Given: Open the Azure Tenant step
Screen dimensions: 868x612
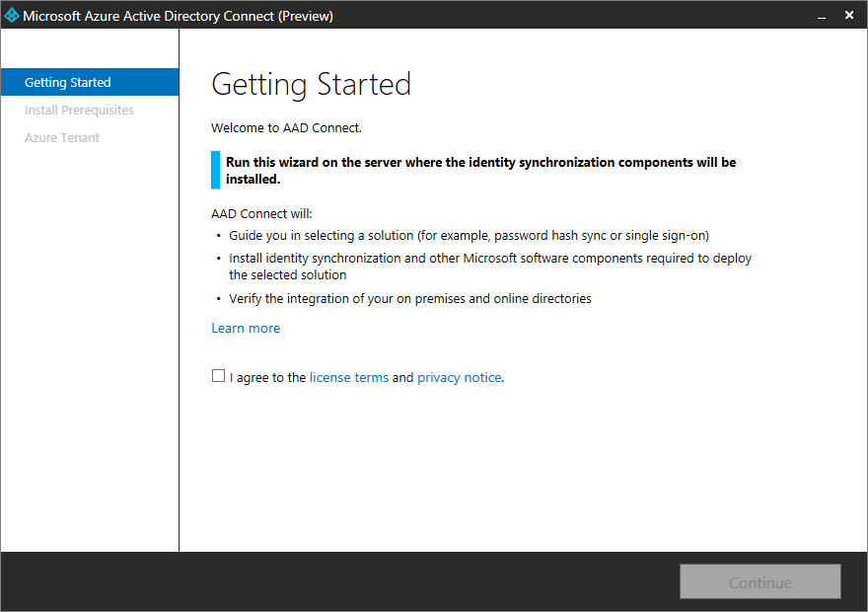Looking at the screenshot, I should click(62, 137).
